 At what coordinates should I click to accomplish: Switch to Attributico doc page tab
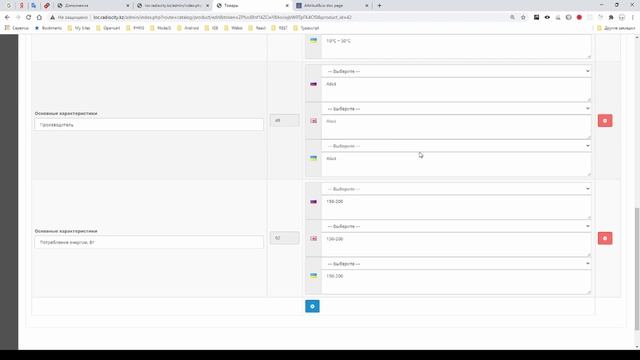(x=332, y=6)
